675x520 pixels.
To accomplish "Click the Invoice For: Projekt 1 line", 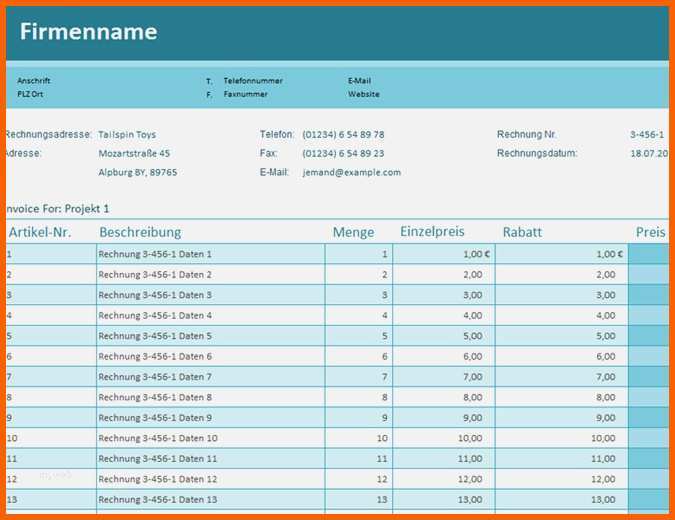I will coord(57,209).
